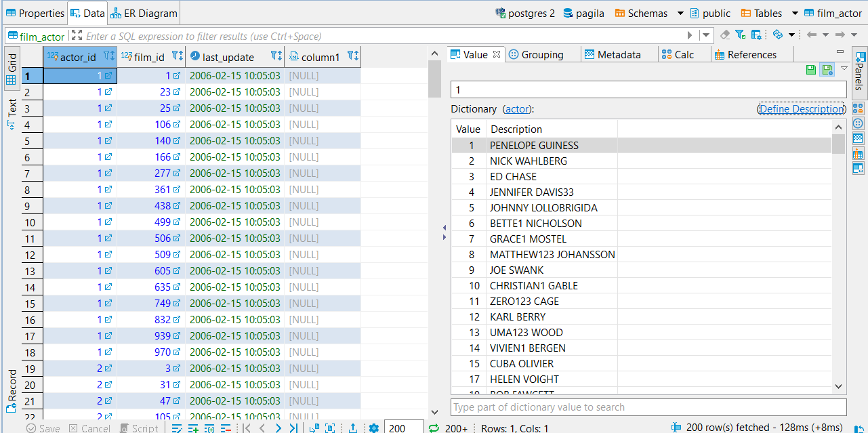Open the refresh interval dropdown arrow
The width and height of the screenshot is (868, 433).
coord(792,34)
